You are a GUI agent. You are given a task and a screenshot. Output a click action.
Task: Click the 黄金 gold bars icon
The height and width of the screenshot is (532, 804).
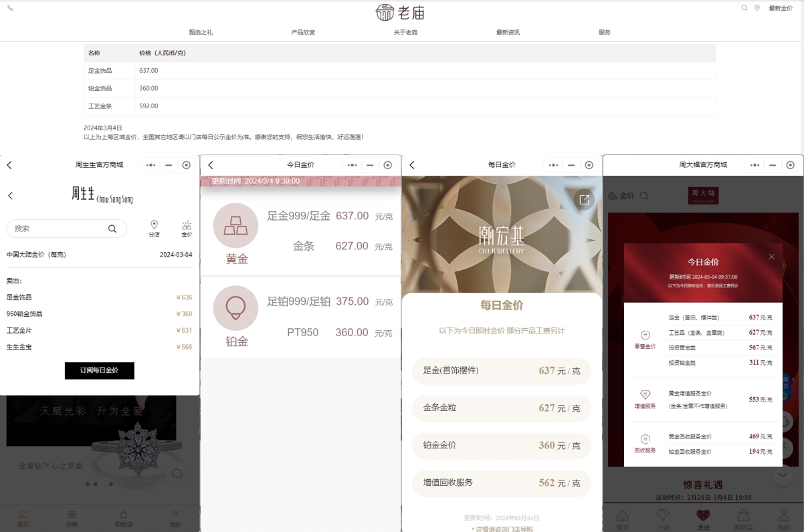(x=235, y=226)
